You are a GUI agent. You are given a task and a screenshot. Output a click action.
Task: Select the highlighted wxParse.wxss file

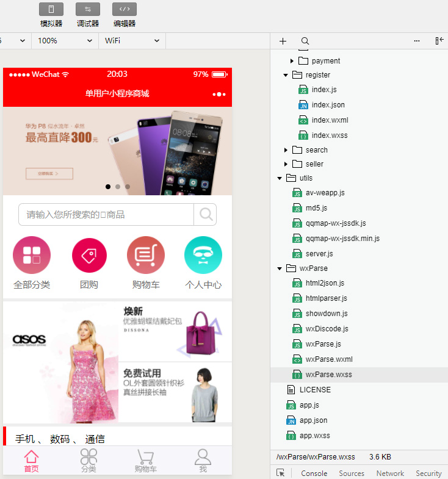click(359, 375)
